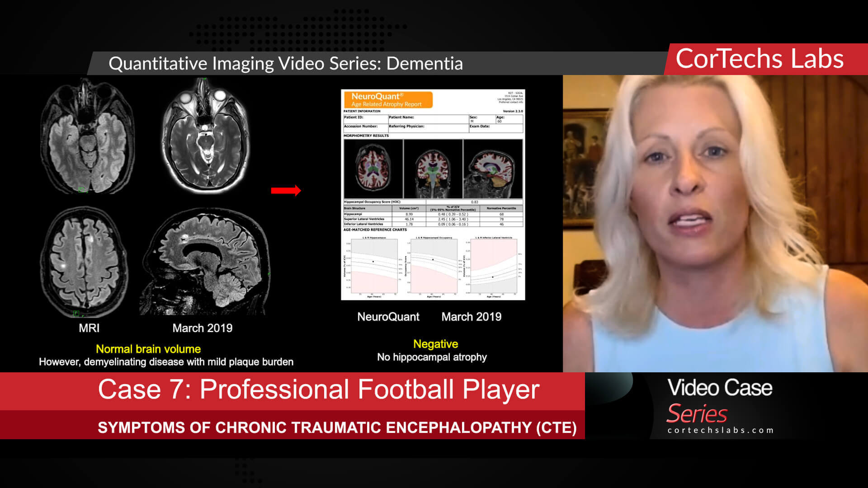Click the axial segmented brain image in report
The width and height of the screenshot is (868, 488).
click(x=373, y=169)
